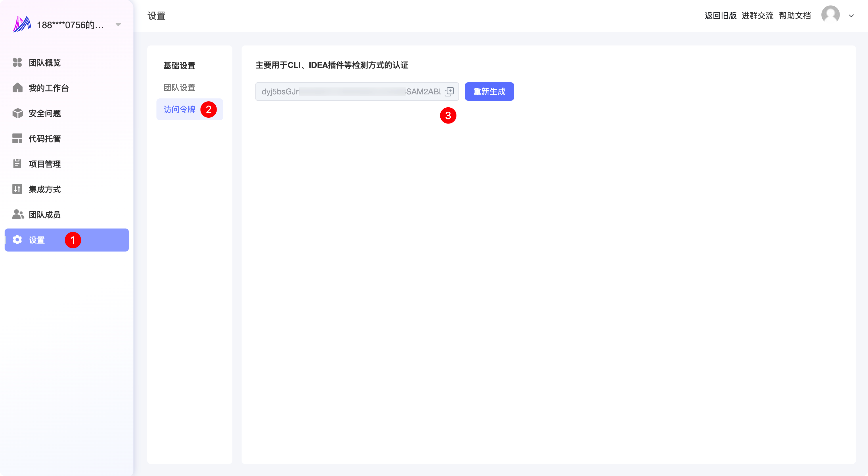Click the team overview grid icon
Viewport: 868px width, 476px height.
pos(17,62)
